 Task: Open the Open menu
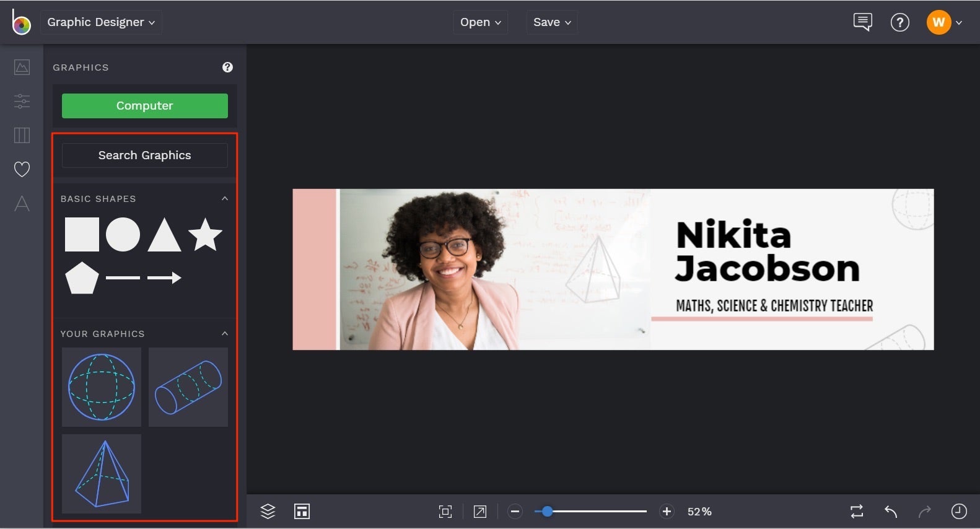(x=480, y=22)
